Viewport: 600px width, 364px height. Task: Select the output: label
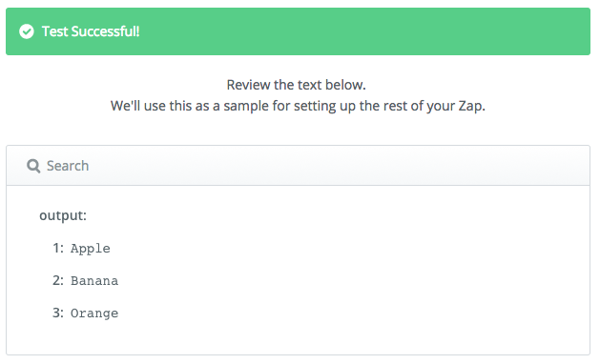63,215
